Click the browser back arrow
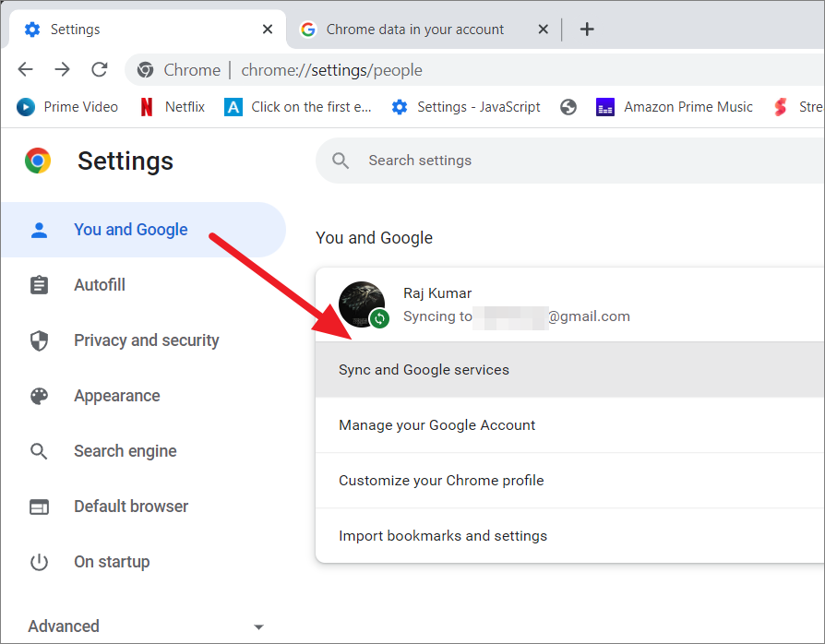 25,69
